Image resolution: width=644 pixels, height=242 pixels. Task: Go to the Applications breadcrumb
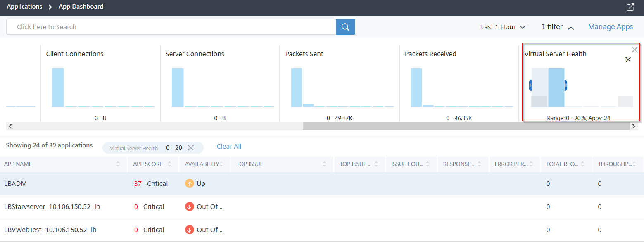[24, 7]
